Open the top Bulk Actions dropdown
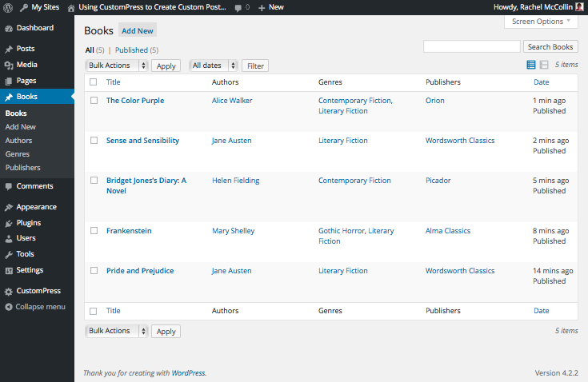 pos(117,66)
